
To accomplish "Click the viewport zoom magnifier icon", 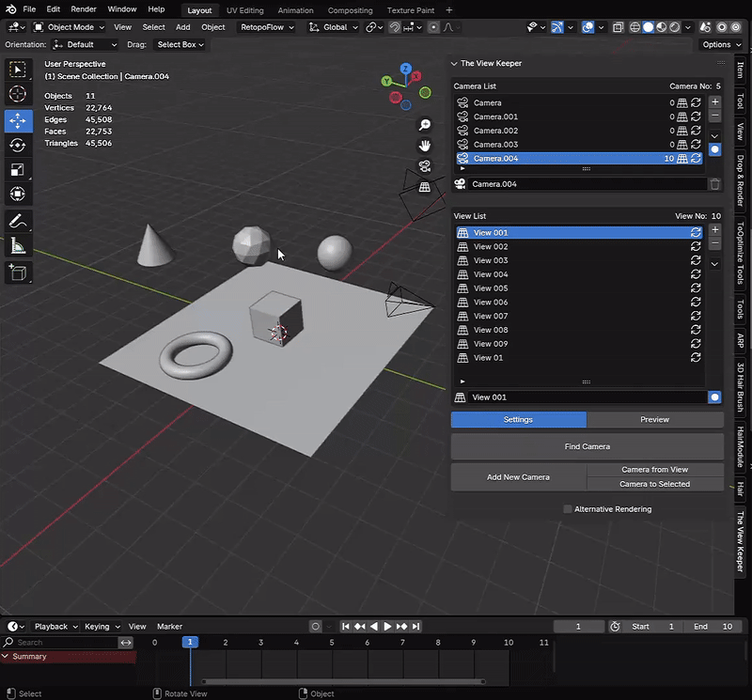I will coord(425,125).
